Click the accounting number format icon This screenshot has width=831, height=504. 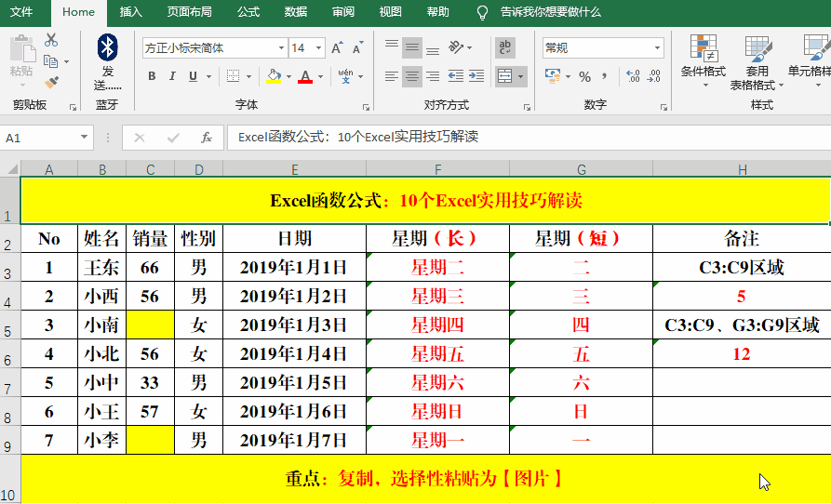click(553, 76)
